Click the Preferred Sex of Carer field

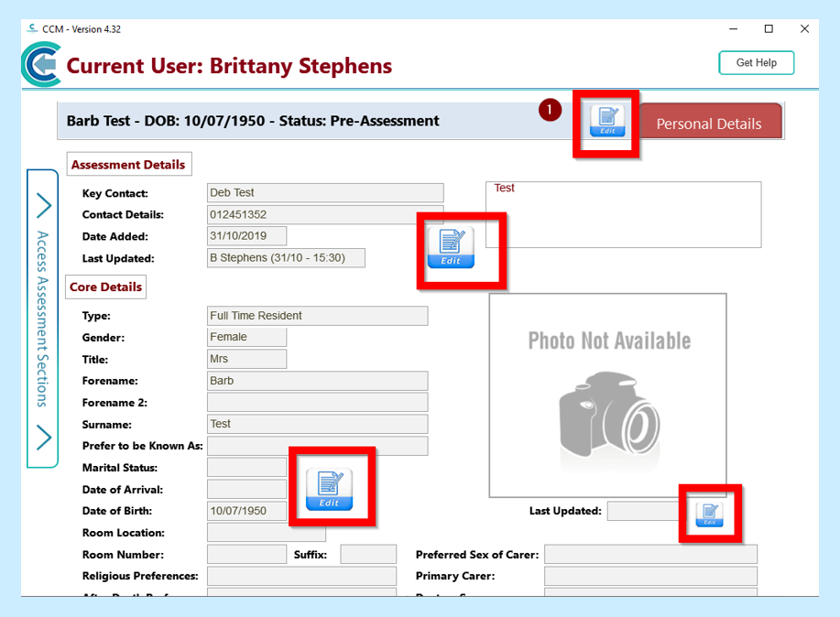click(x=650, y=555)
